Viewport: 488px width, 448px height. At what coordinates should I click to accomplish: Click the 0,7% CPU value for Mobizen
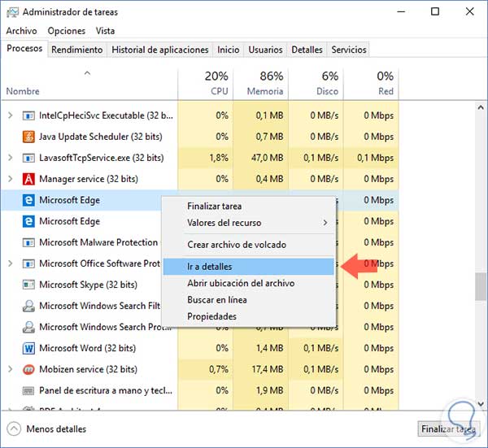[x=219, y=370]
